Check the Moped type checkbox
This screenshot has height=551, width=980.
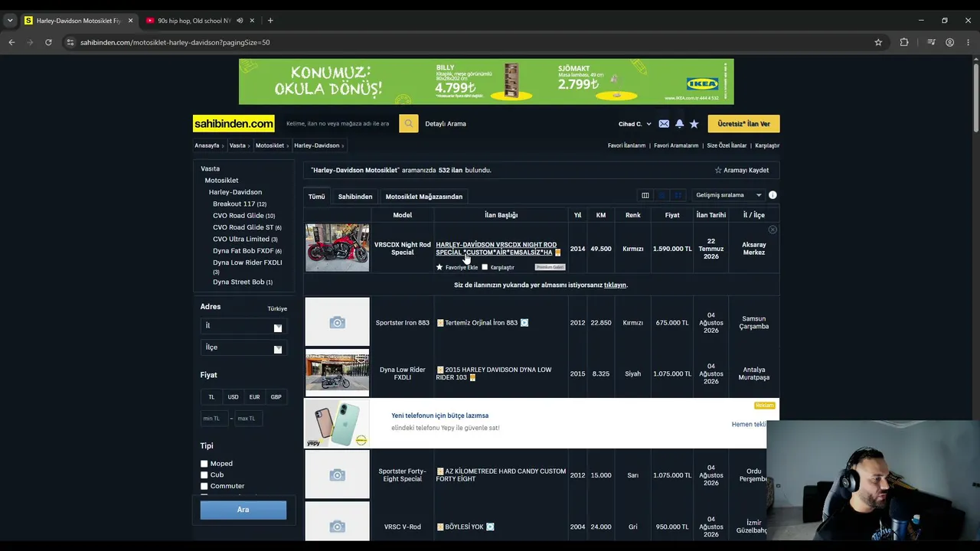tap(204, 464)
